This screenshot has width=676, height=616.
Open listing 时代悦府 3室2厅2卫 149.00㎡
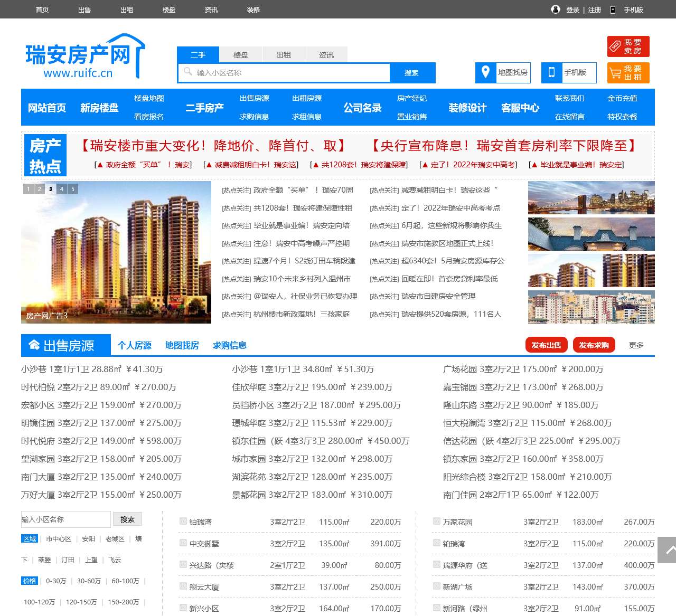coord(101,441)
